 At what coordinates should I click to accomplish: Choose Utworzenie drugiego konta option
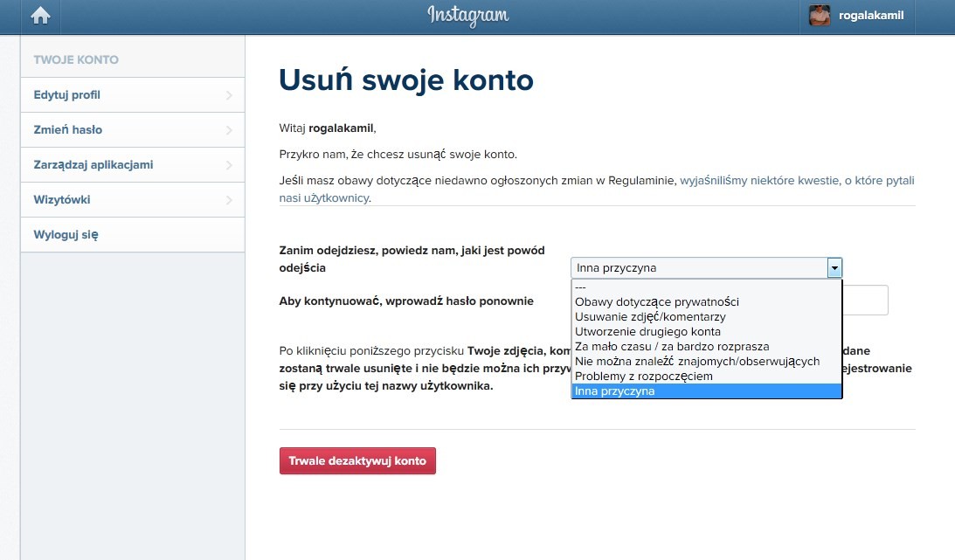[707, 332]
